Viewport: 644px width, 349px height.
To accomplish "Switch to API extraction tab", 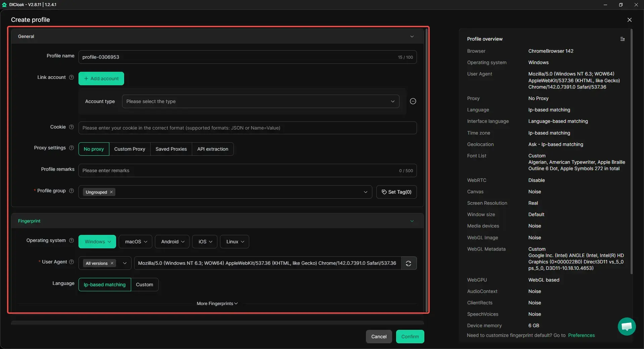I will 212,149.
